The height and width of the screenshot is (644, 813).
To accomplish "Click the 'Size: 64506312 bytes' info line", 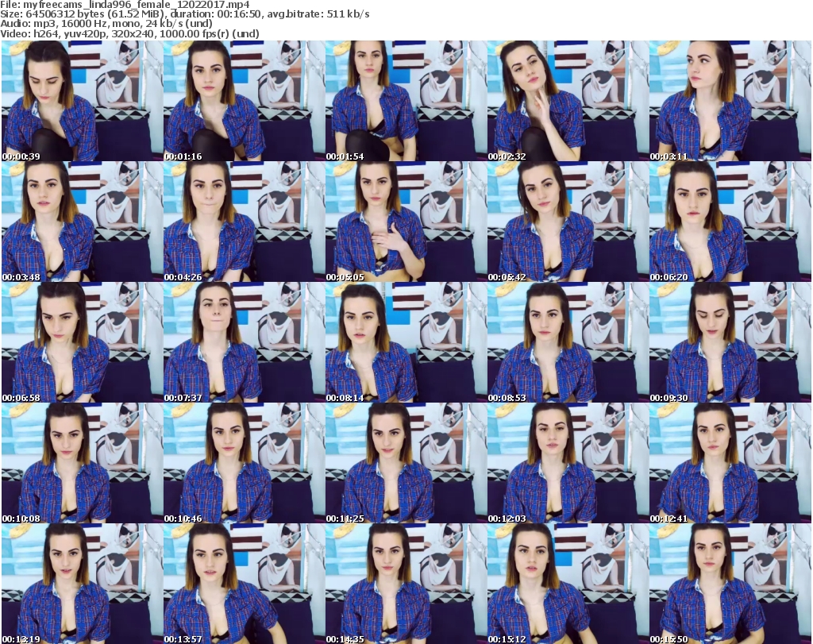I will pyautogui.click(x=184, y=14).
